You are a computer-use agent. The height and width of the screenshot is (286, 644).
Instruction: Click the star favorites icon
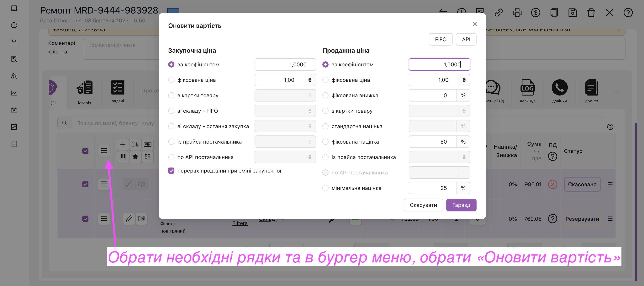point(135,157)
